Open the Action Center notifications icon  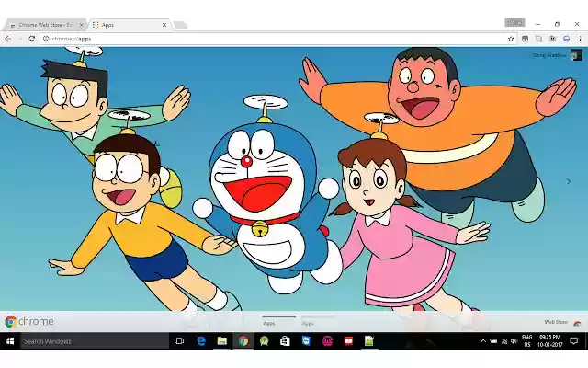click(x=573, y=341)
